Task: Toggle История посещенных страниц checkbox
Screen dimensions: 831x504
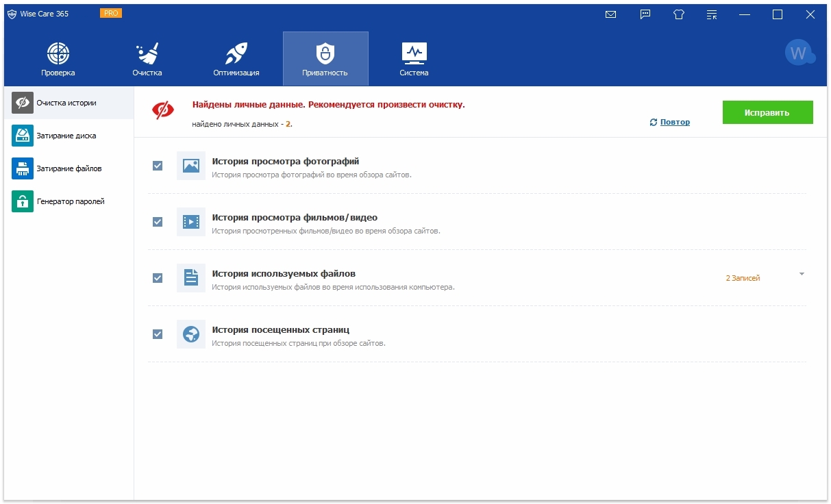Action: [x=158, y=334]
